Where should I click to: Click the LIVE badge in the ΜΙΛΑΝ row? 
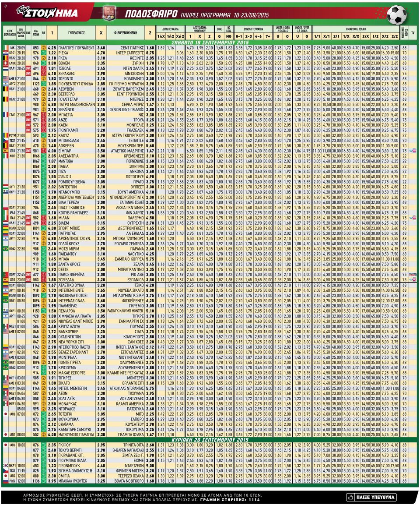pyautogui.click(x=28, y=218)
